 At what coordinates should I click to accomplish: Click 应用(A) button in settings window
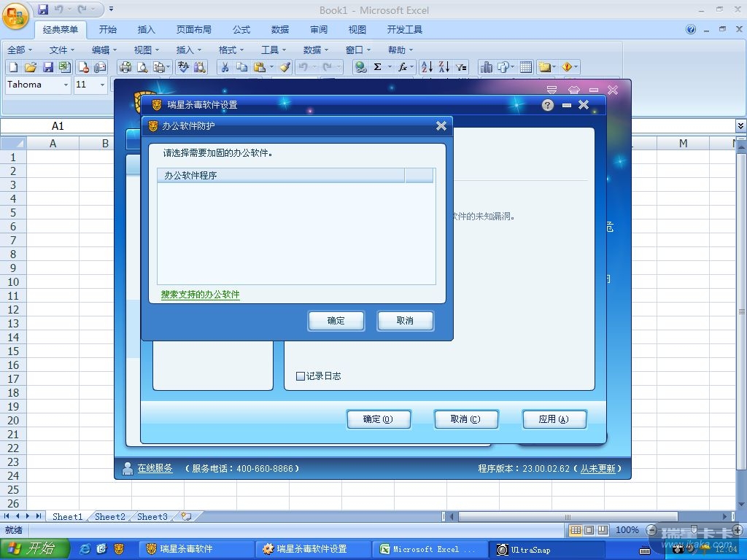(x=554, y=419)
